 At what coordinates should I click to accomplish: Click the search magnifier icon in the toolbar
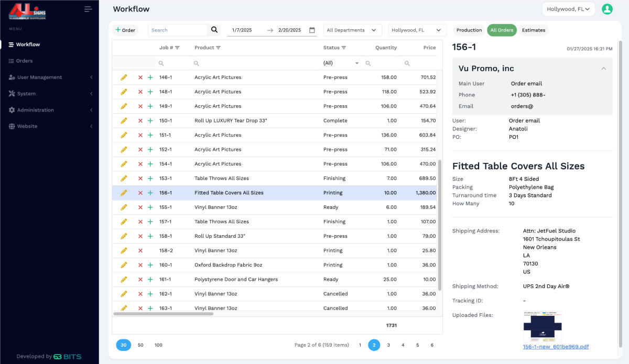click(x=214, y=30)
